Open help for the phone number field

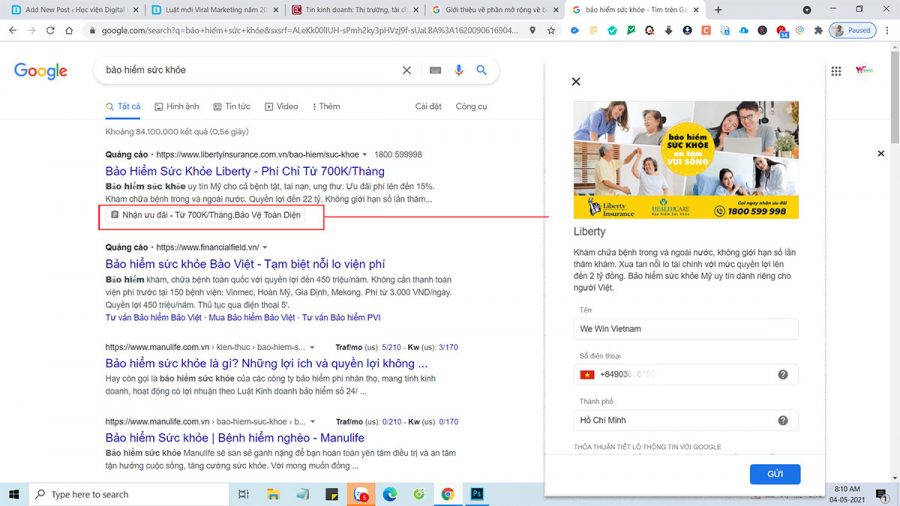783,375
